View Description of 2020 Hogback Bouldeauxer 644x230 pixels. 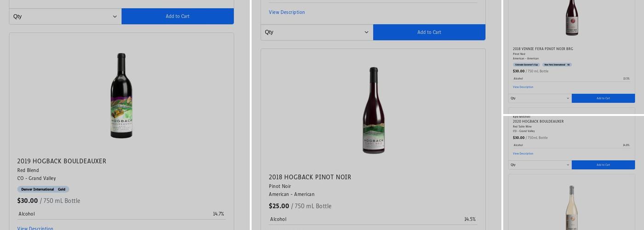[523, 154]
